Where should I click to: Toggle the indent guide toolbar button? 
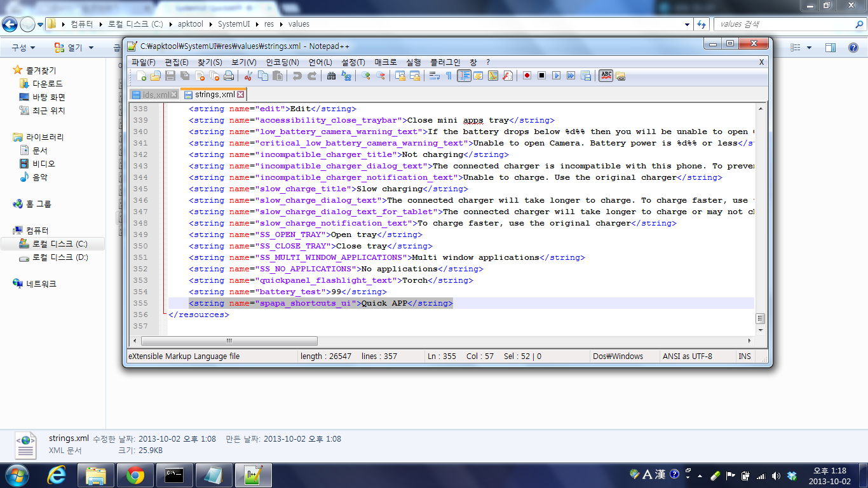(x=464, y=76)
